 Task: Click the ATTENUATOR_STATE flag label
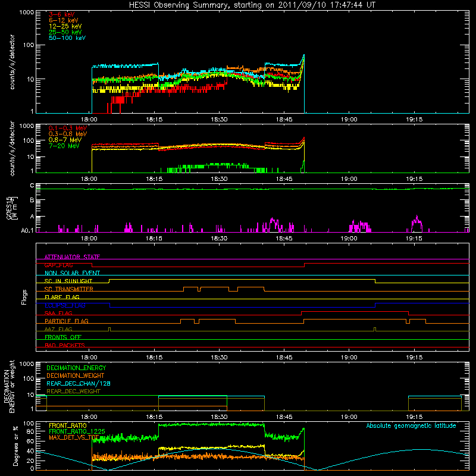coord(72,257)
